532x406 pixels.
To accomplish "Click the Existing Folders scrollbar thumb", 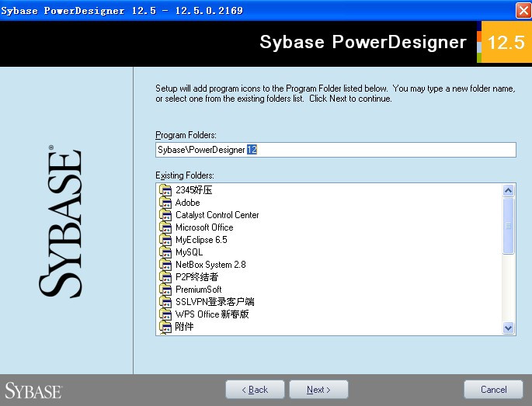I will tap(508, 226).
